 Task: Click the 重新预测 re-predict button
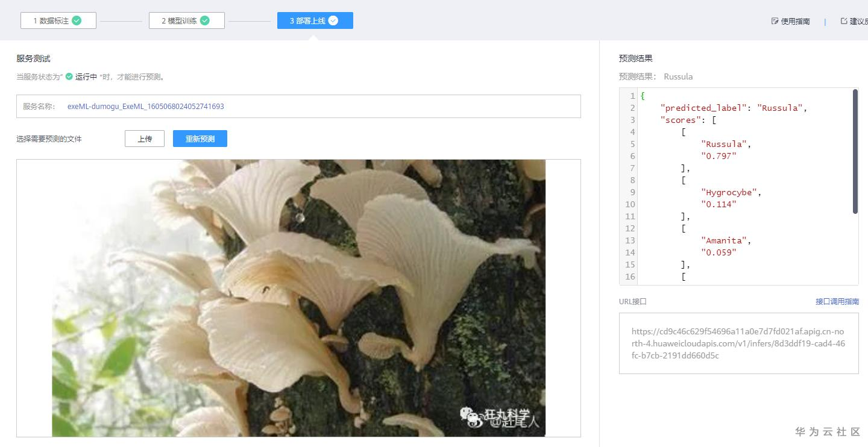(200, 139)
